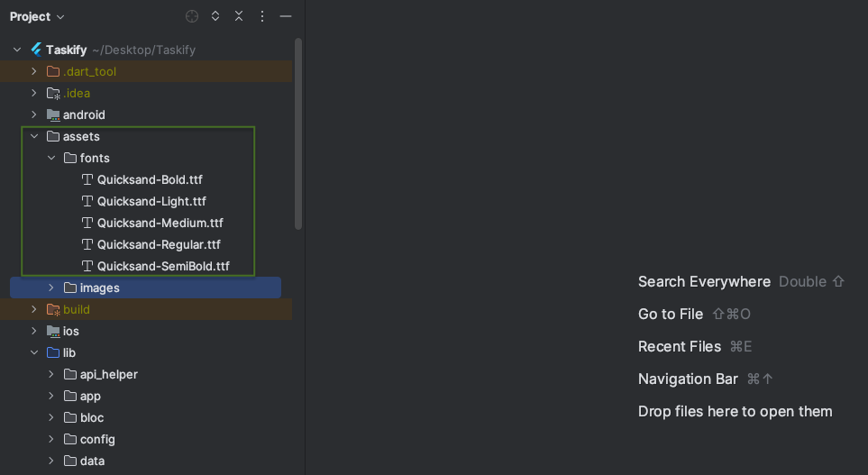The height and width of the screenshot is (475, 868).
Task: Collapse the assets folder
Action: tap(34, 136)
